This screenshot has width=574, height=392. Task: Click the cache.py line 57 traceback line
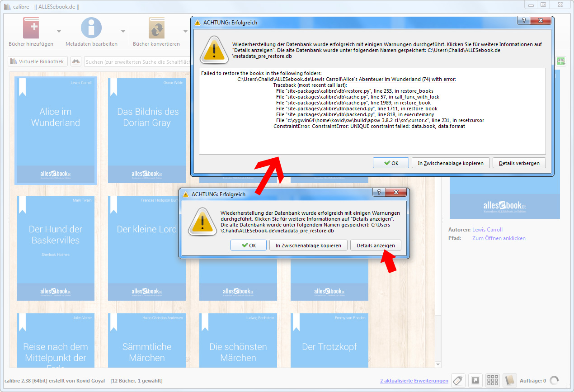click(x=358, y=97)
